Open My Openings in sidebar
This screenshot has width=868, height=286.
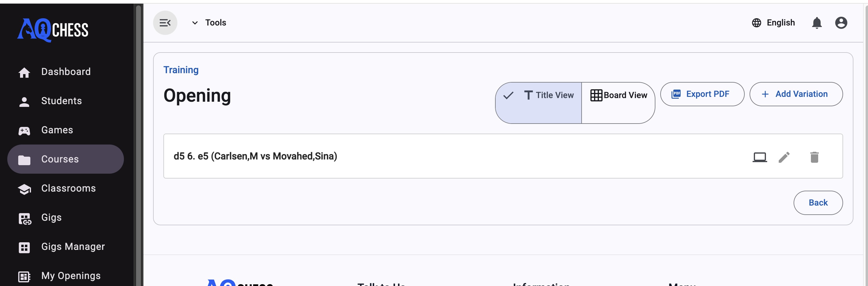coord(71,276)
